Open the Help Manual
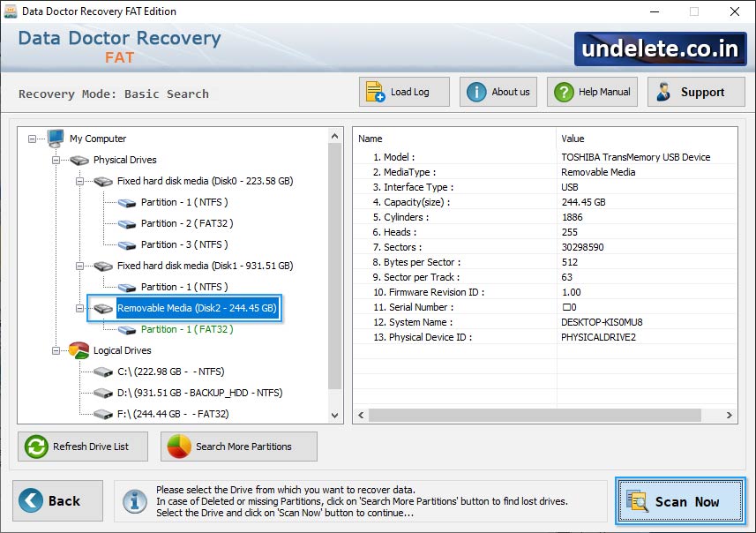 [565, 91]
